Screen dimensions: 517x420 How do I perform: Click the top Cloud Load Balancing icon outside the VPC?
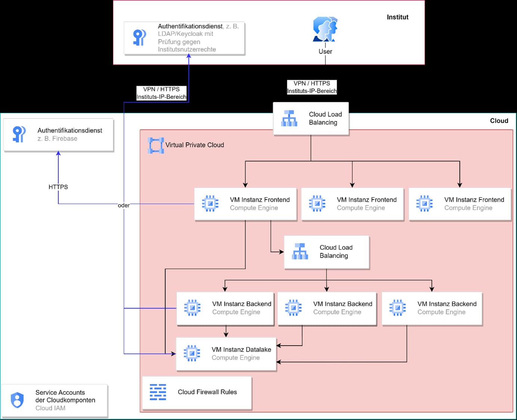point(289,118)
